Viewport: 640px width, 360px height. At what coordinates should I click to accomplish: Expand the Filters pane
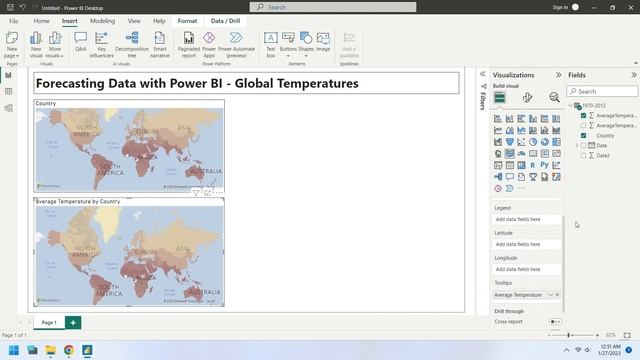482,74
